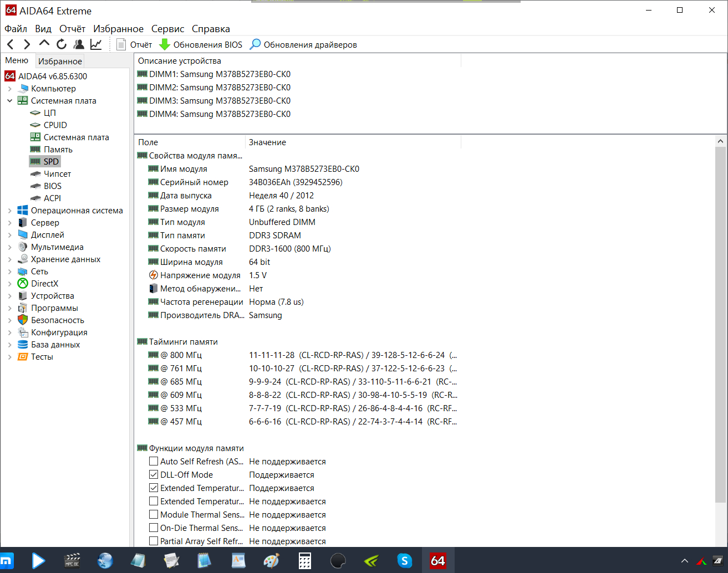Click the AIDA64 icon in the taskbar
728x573 pixels.
tap(438, 561)
